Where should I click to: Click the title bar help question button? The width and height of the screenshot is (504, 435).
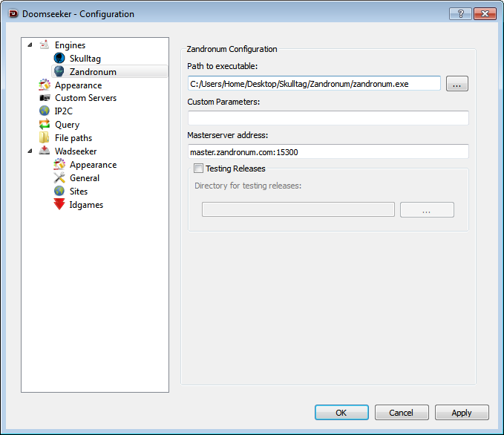pyautogui.click(x=460, y=14)
